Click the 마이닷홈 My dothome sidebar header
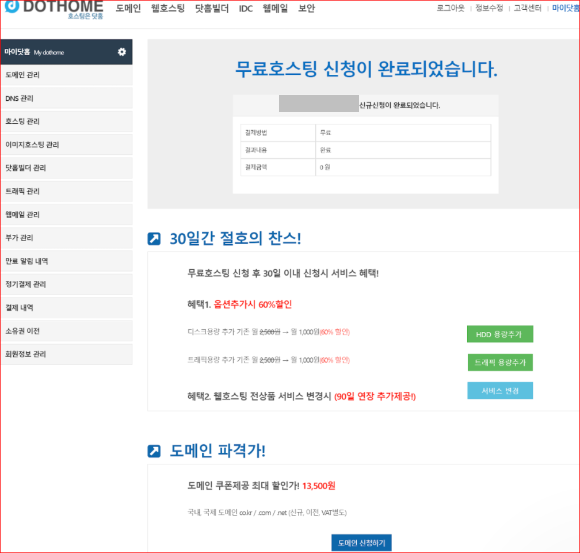Viewport: 580px width, 553px height. [67, 52]
